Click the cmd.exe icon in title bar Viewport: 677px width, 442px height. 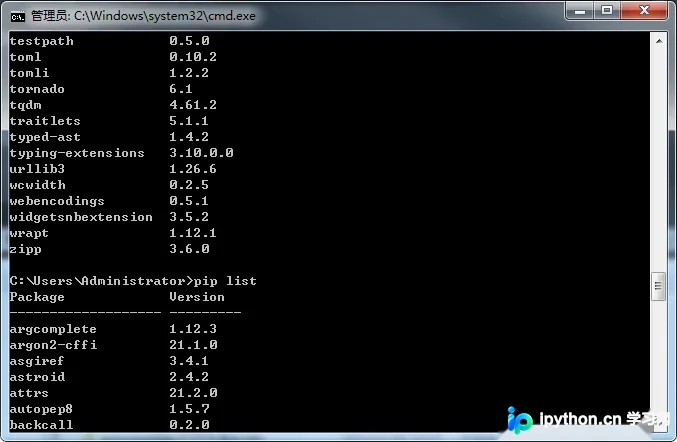18,17
